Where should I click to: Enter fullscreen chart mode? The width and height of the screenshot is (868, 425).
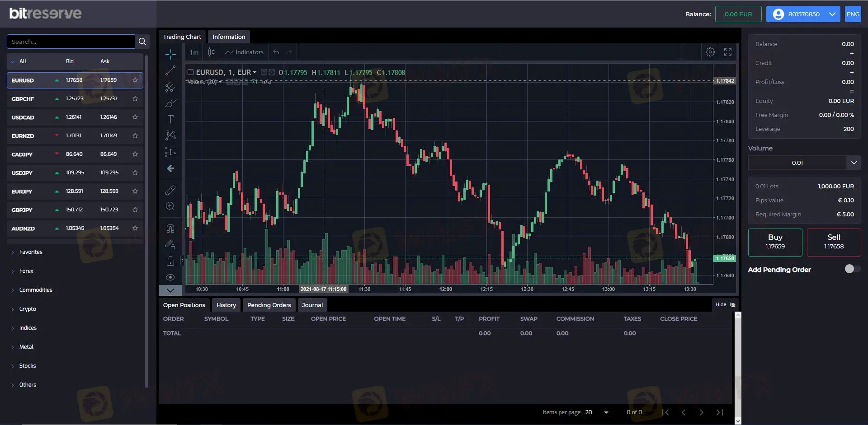(x=727, y=52)
